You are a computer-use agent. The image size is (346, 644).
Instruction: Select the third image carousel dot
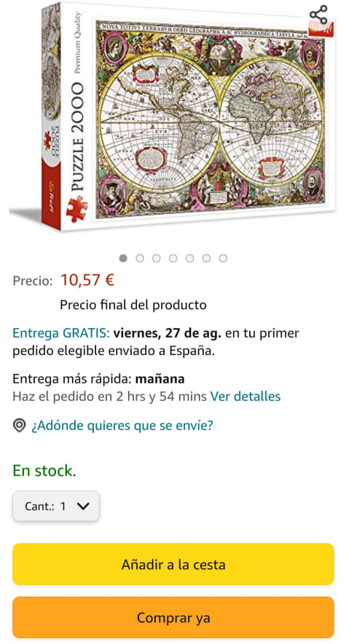click(156, 258)
